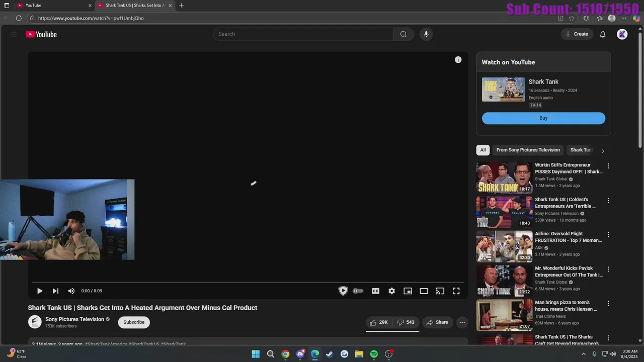Select the All filter chip

483,150
